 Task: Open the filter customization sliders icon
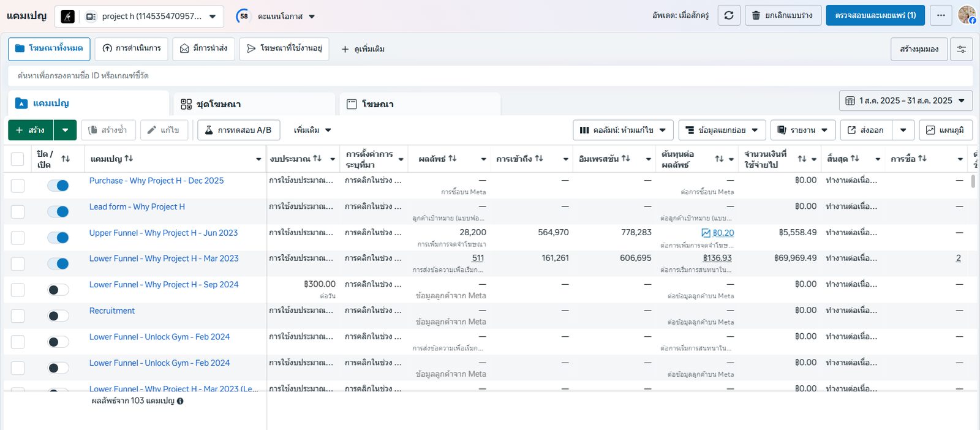click(x=962, y=49)
